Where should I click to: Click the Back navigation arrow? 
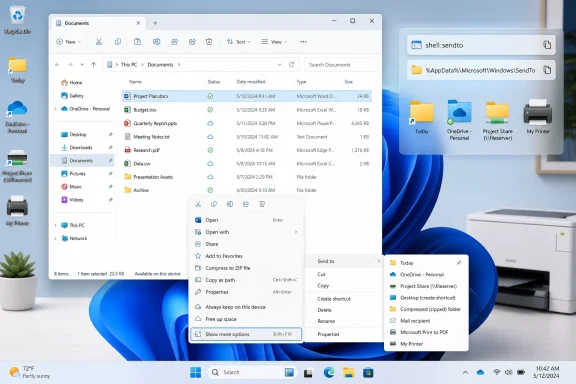[57, 65]
